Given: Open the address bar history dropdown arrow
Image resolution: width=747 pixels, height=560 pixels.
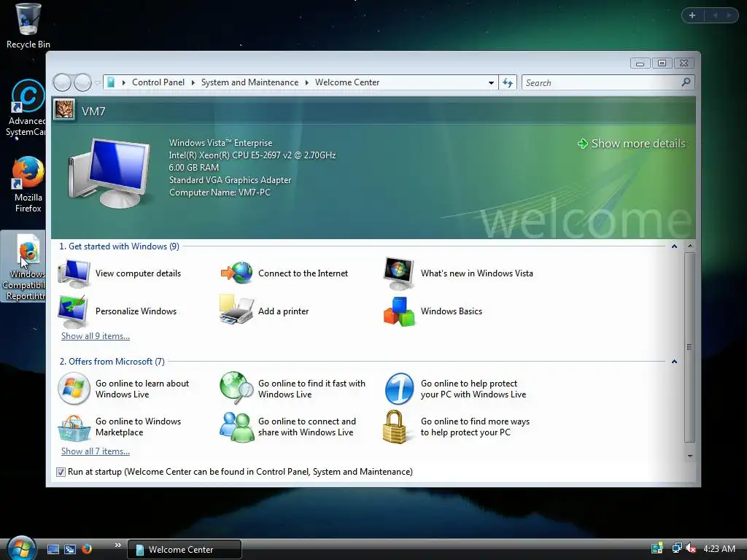Looking at the screenshot, I should (491, 83).
